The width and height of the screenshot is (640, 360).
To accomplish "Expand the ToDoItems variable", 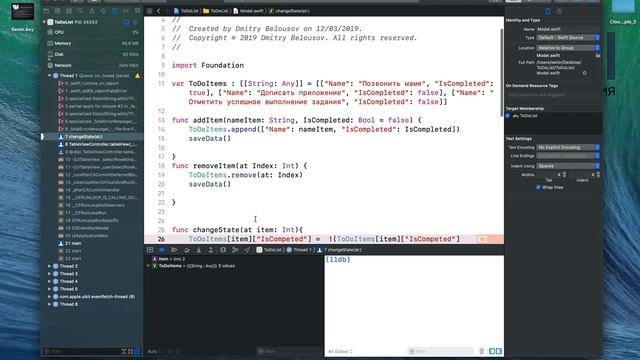I will click(x=149, y=266).
